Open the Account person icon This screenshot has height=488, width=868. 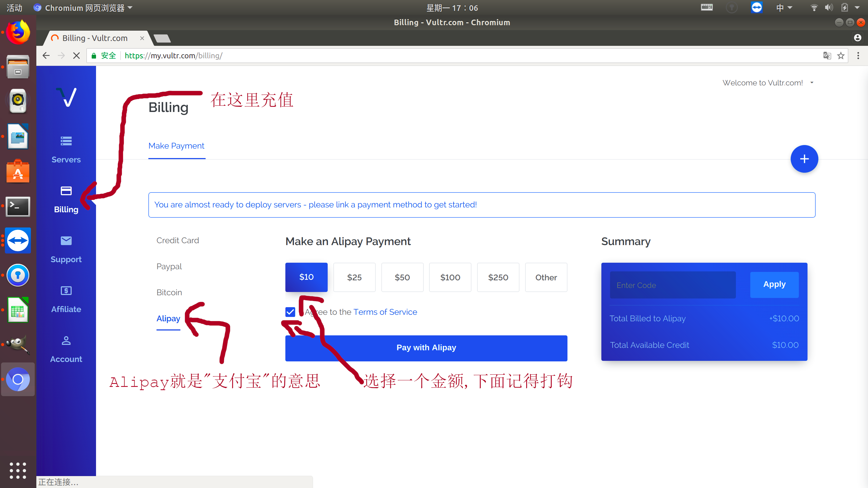66,340
